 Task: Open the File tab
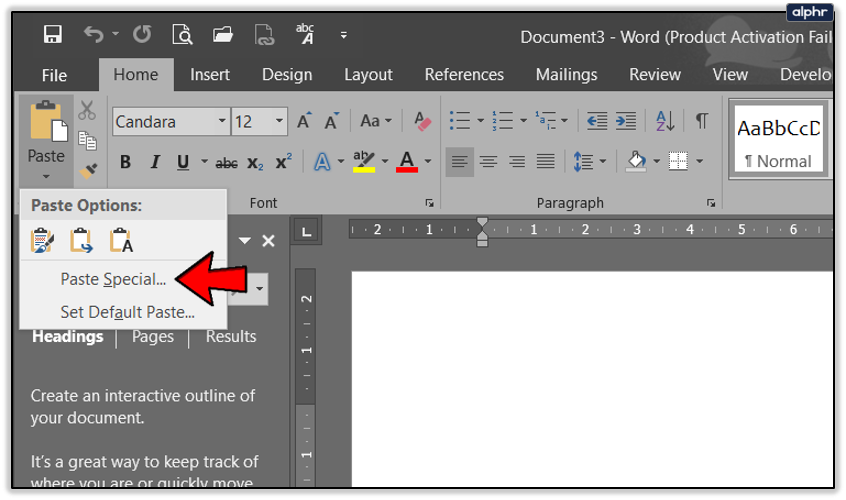pos(54,75)
